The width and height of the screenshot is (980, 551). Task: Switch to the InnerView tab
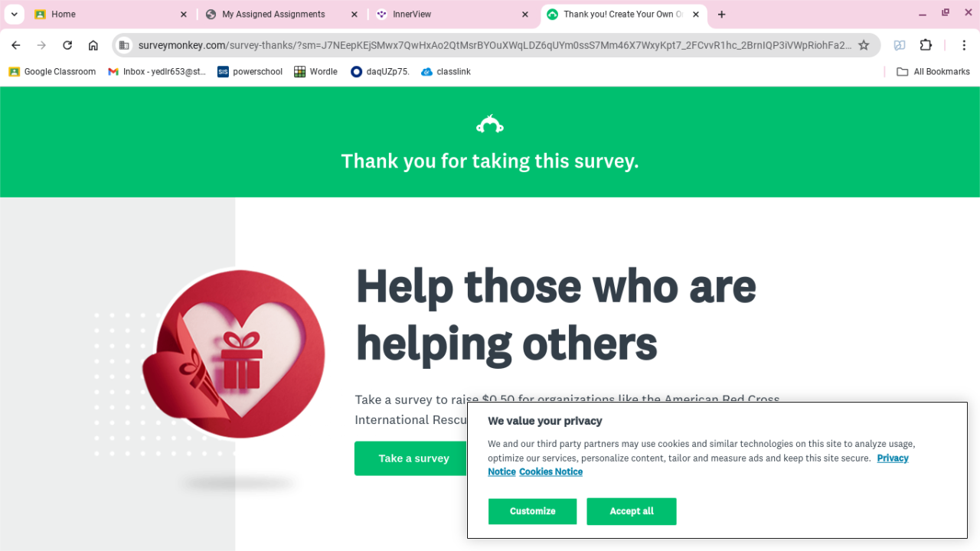(x=452, y=15)
